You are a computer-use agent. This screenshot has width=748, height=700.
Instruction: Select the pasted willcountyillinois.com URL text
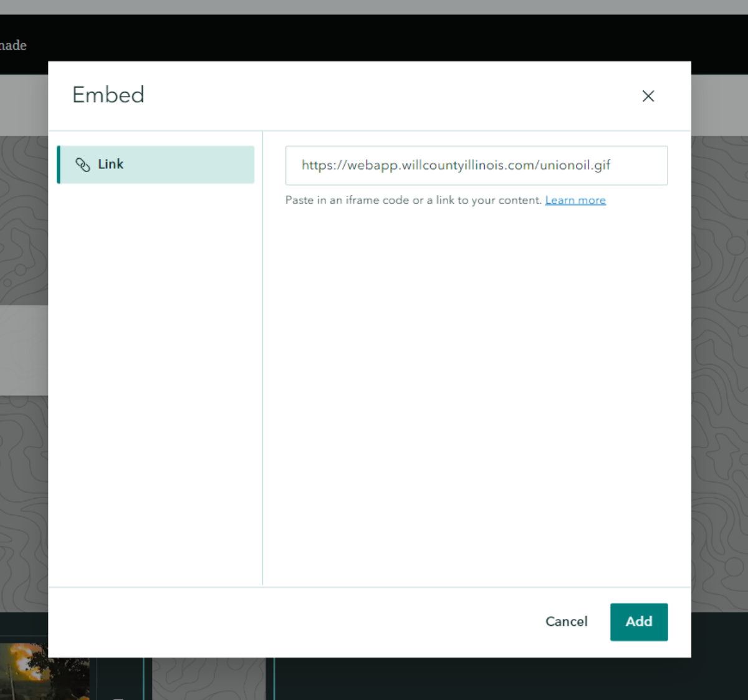pos(456,165)
